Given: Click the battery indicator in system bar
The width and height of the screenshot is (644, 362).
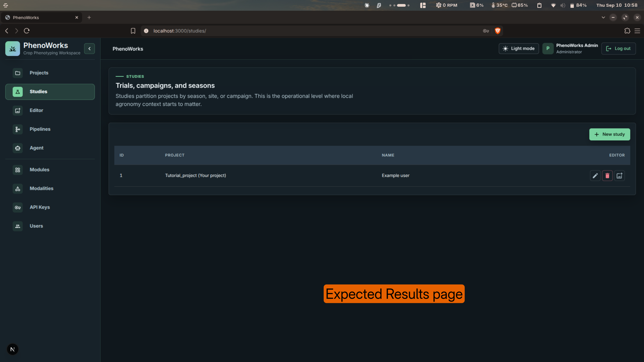Looking at the screenshot, I should (578, 5).
